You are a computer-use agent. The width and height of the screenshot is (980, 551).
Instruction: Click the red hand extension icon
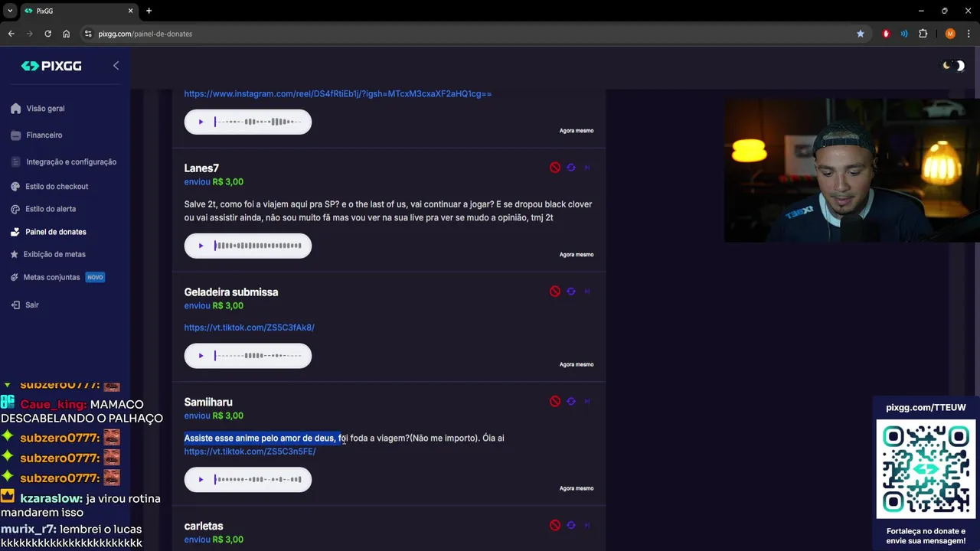887,34
